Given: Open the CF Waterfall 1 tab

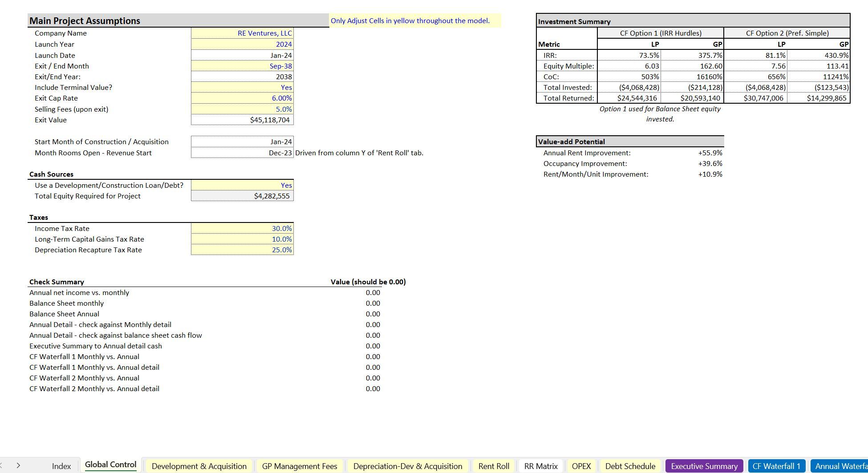Looking at the screenshot, I should pyautogui.click(x=776, y=466).
